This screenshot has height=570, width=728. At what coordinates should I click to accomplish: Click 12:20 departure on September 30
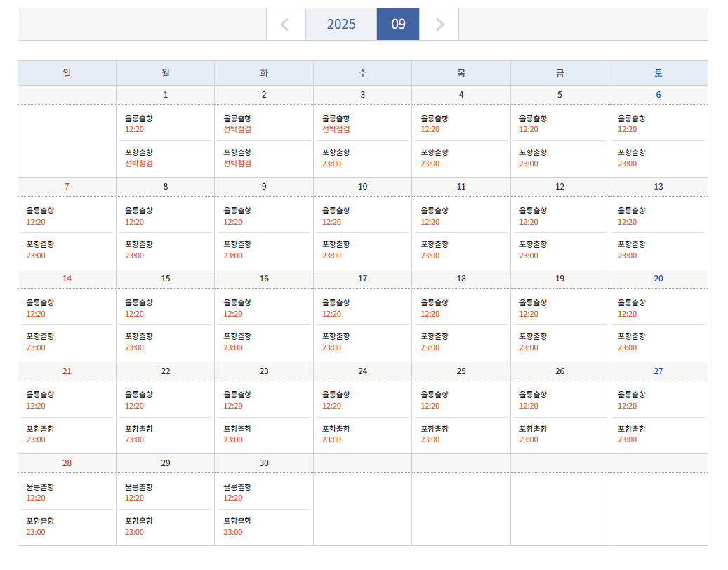pyautogui.click(x=232, y=498)
